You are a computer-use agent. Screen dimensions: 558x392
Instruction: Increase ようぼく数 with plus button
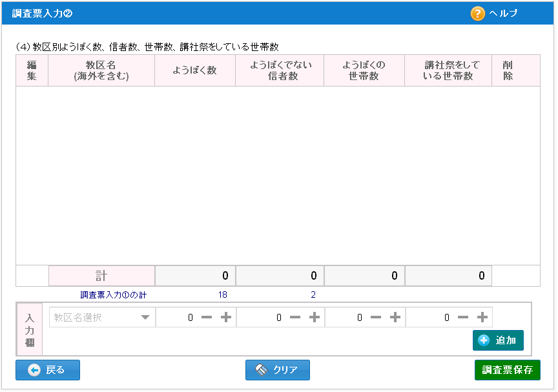point(227,318)
